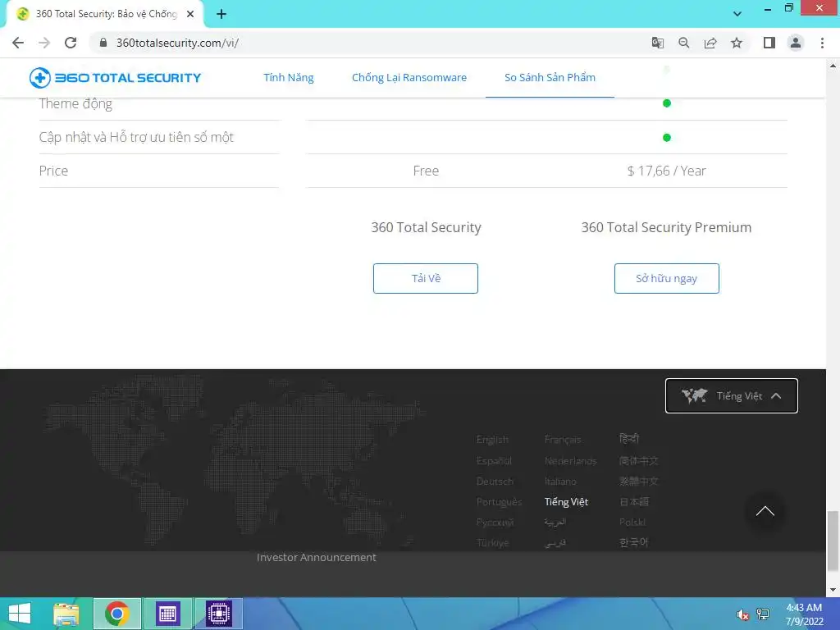Select Korean language option
The height and width of the screenshot is (630, 840).
(634, 543)
